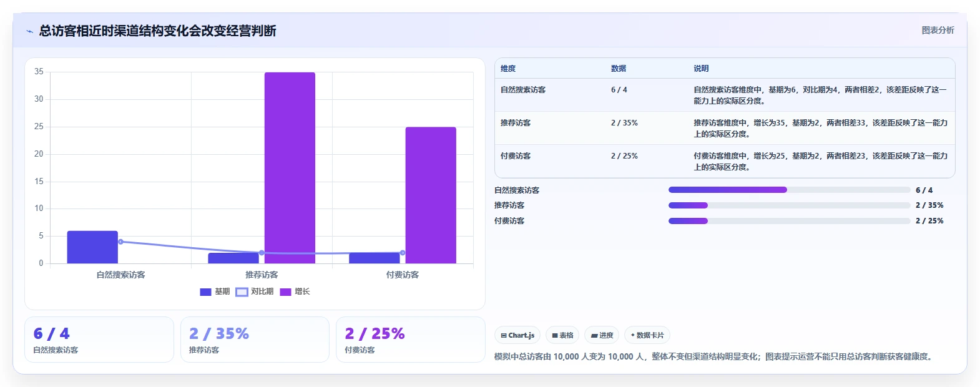Image resolution: width=980 pixels, height=387 pixels.
Task: Click the 维度 table column header
Action: click(508, 69)
